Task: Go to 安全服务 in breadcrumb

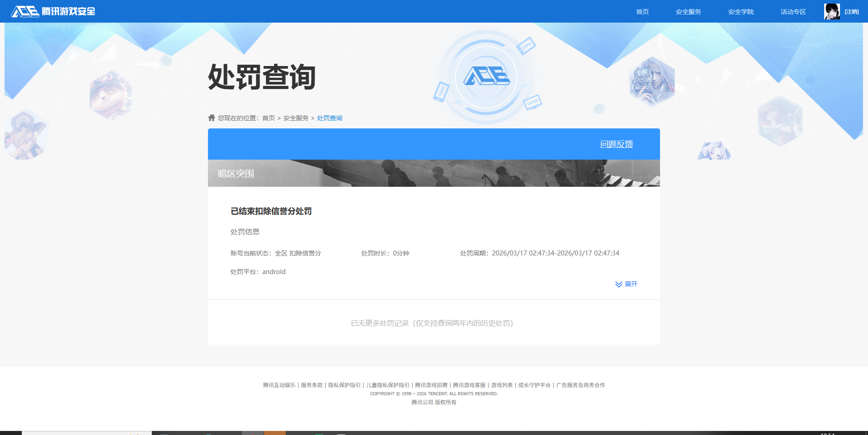Action: pyautogui.click(x=296, y=118)
